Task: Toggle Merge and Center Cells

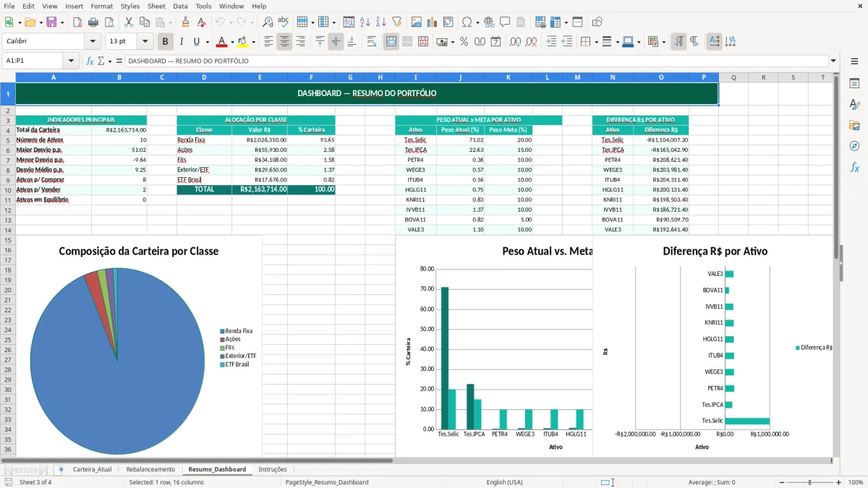Action: click(x=391, y=42)
